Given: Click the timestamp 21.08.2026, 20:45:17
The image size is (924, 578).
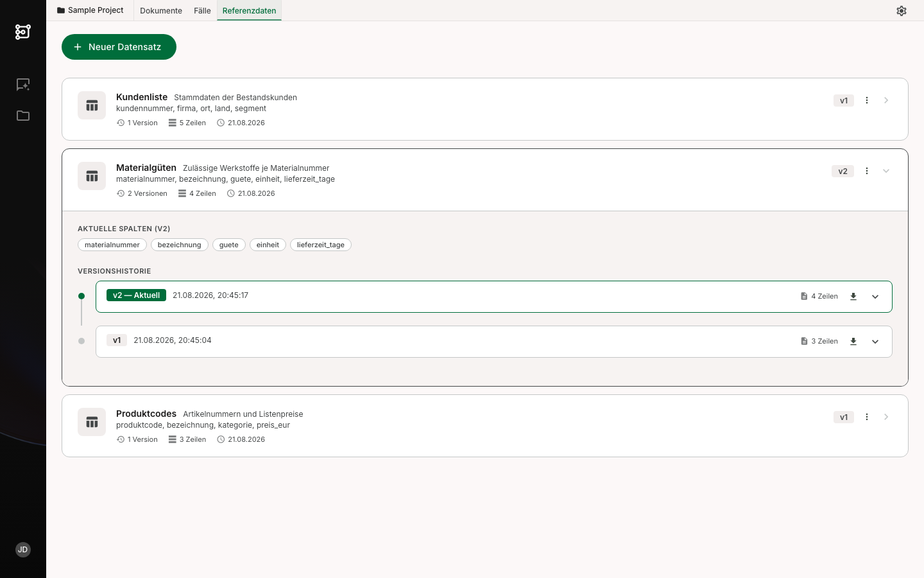Looking at the screenshot, I should (x=210, y=295).
